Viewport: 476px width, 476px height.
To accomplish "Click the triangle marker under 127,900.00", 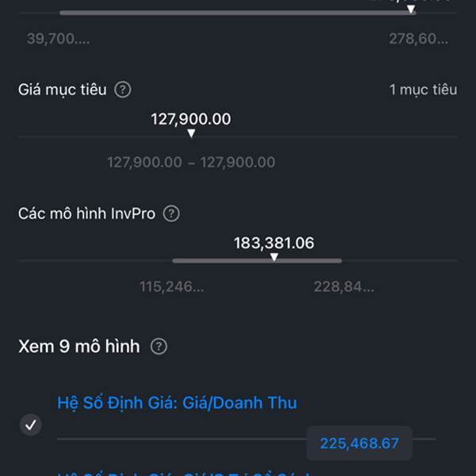I will tap(191, 133).
